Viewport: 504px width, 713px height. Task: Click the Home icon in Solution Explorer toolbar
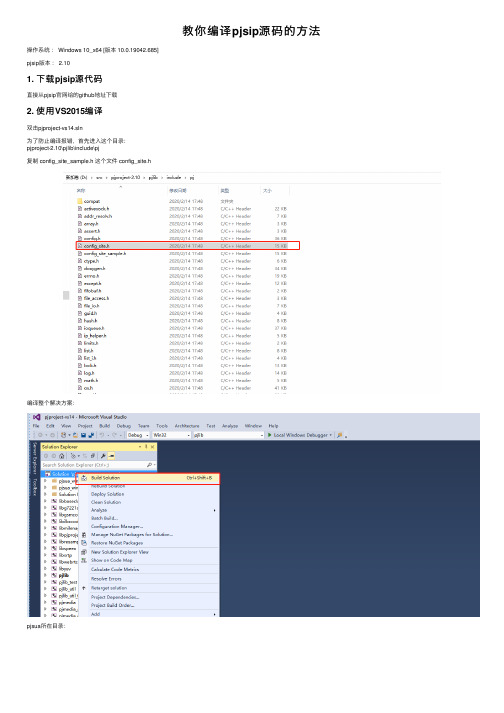click(x=61, y=456)
